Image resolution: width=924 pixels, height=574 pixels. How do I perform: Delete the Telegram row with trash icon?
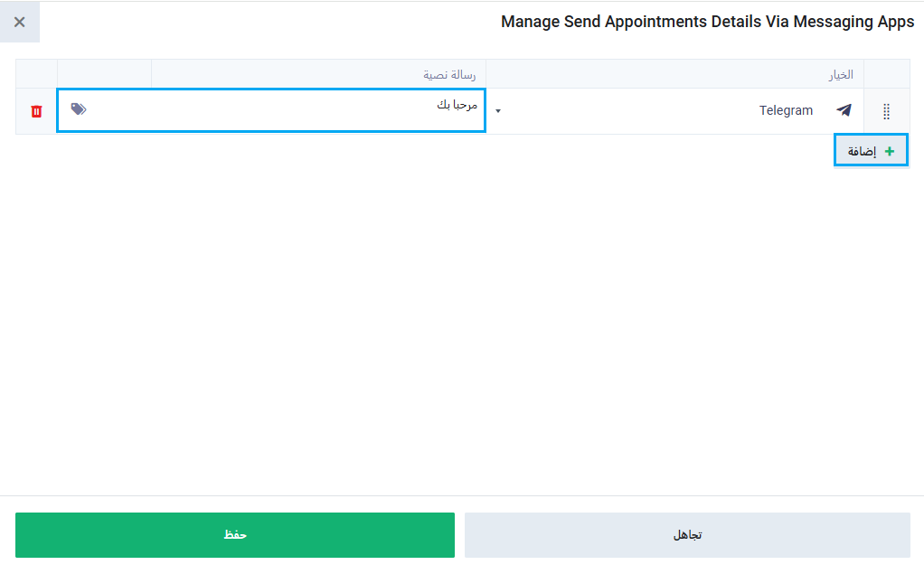point(36,111)
